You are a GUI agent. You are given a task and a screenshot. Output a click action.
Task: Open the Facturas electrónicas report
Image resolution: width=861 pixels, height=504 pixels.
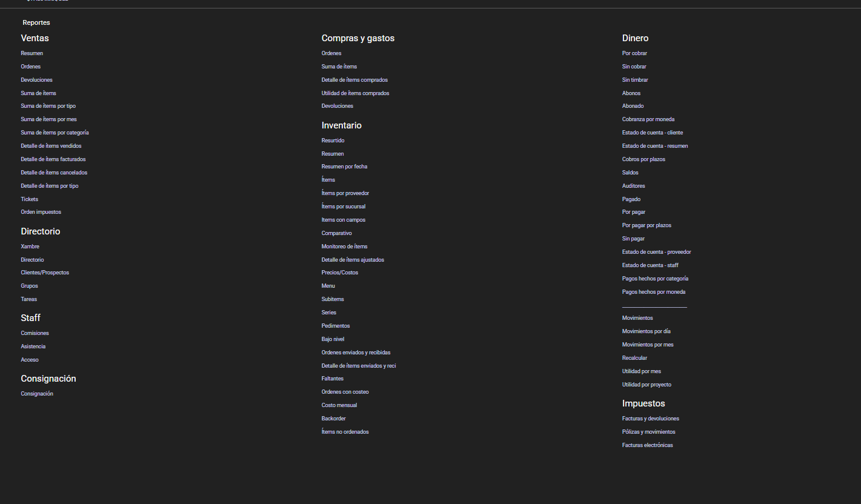(648, 445)
